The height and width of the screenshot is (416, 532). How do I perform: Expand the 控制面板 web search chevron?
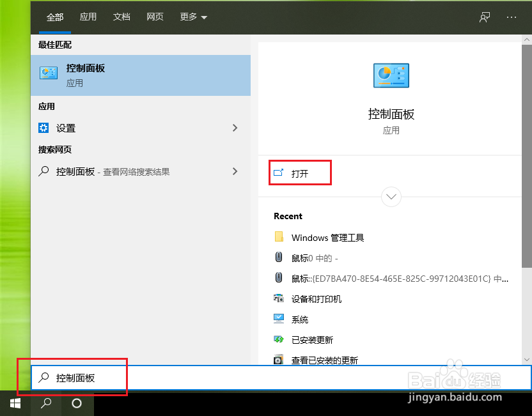[x=235, y=171]
